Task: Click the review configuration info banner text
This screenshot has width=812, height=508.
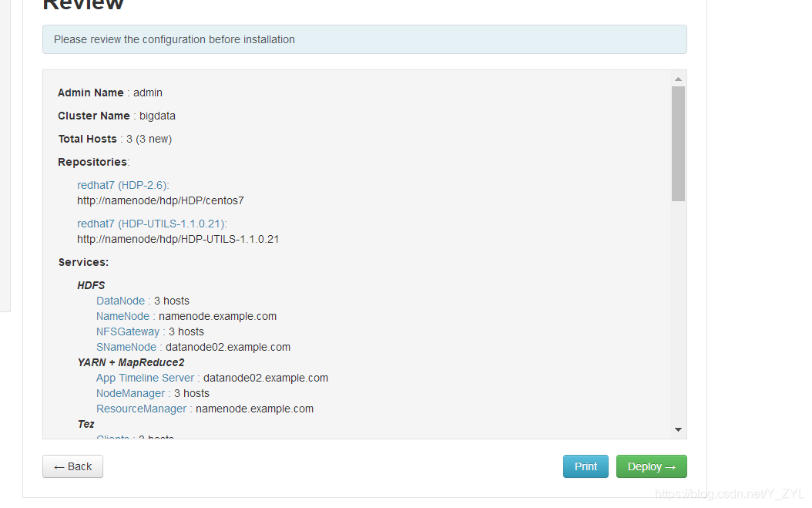Action: tap(175, 39)
